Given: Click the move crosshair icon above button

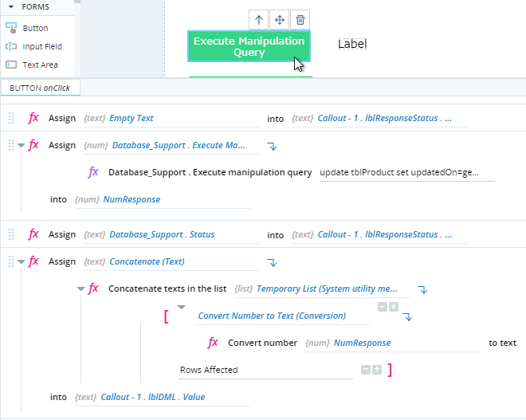Looking at the screenshot, I should coord(280,20).
